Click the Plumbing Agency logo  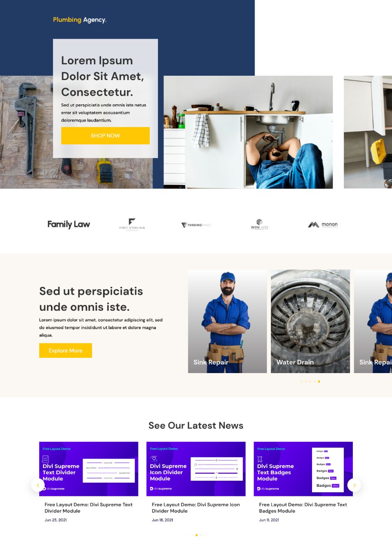pyautogui.click(x=80, y=20)
